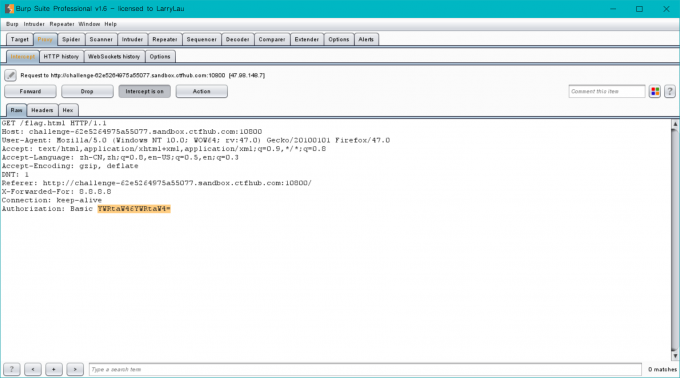680x378 pixels.
Task: Switch to the Alerts tab
Action: (366, 39)
